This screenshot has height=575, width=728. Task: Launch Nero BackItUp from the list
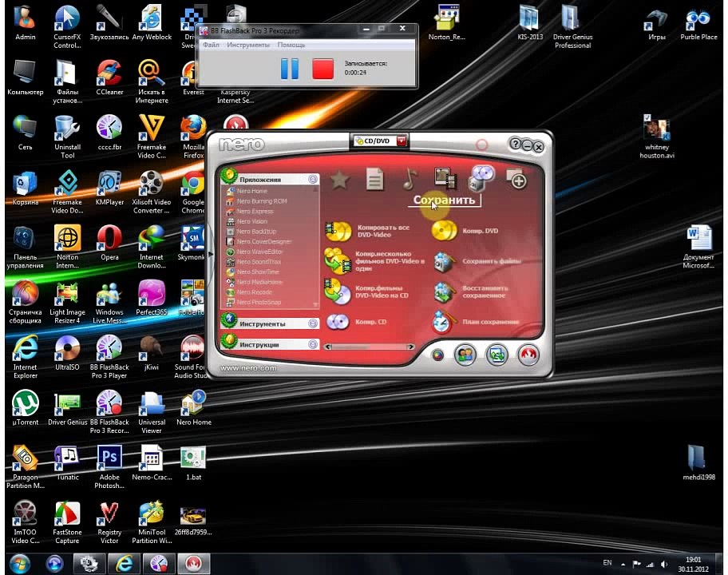point(251,232)
